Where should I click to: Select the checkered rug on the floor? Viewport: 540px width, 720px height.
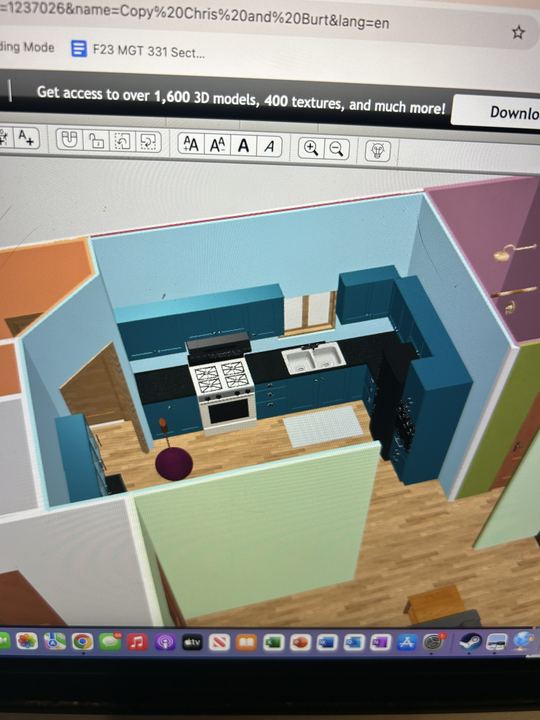click(323, 426)
